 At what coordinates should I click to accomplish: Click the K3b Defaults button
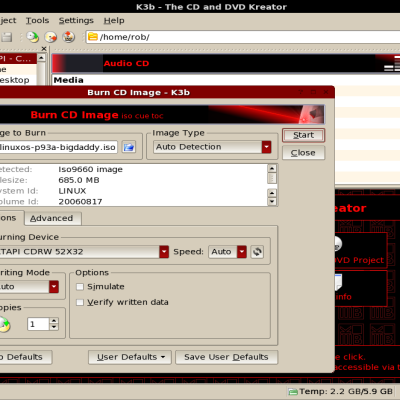point(26,357)
